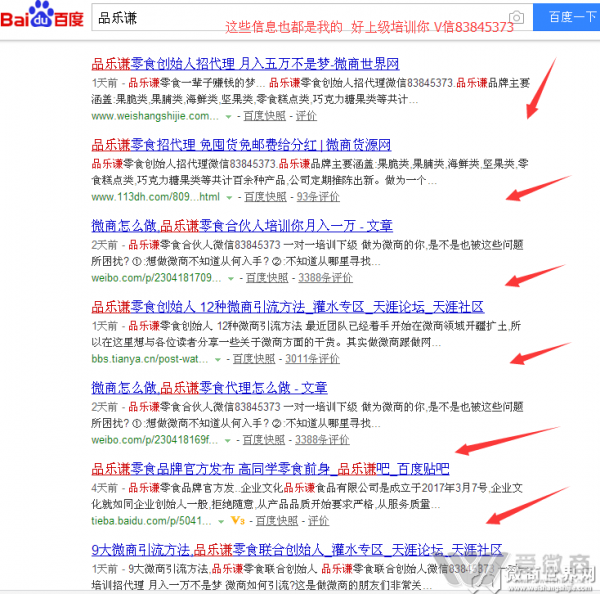600x594 pixels.
Task: Click the 百度一下 search button
Action: point(567,17)
